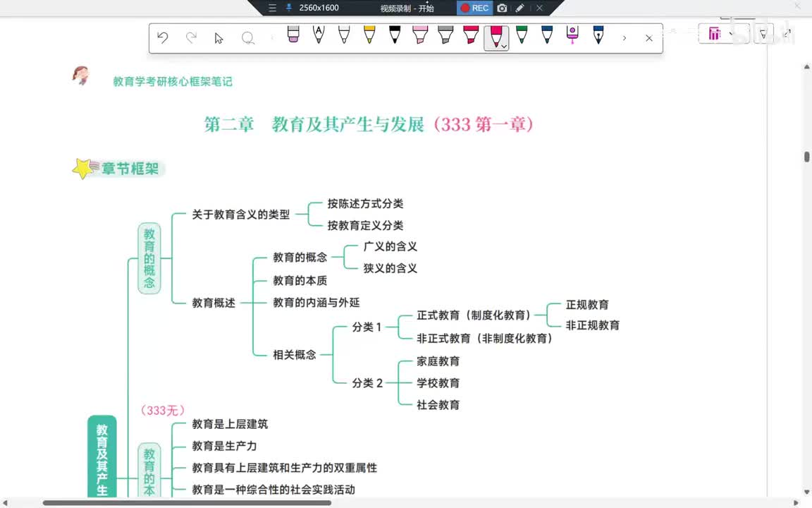812x508 pixels.
Task: Click the 分类 1 node
Action: (x=367, y=327)
